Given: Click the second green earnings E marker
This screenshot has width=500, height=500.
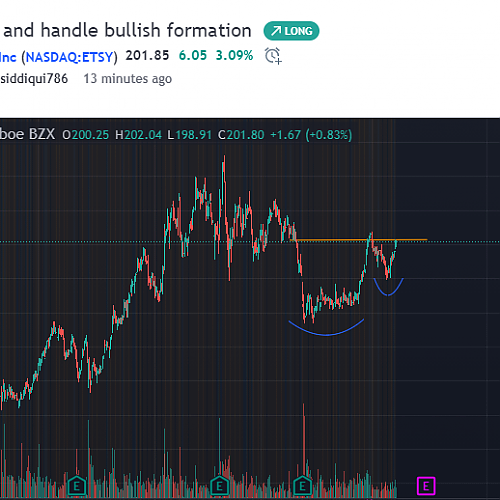Looking at the screenshot, I should click(219, 486).
